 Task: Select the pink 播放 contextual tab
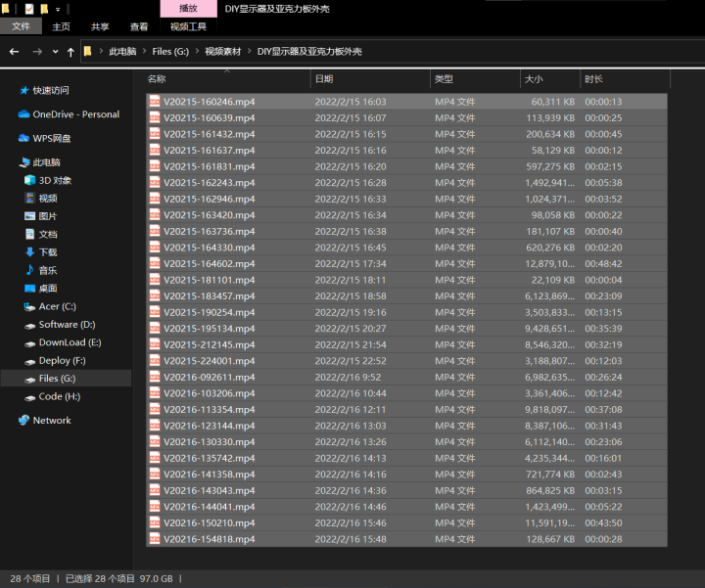point(188,9)
